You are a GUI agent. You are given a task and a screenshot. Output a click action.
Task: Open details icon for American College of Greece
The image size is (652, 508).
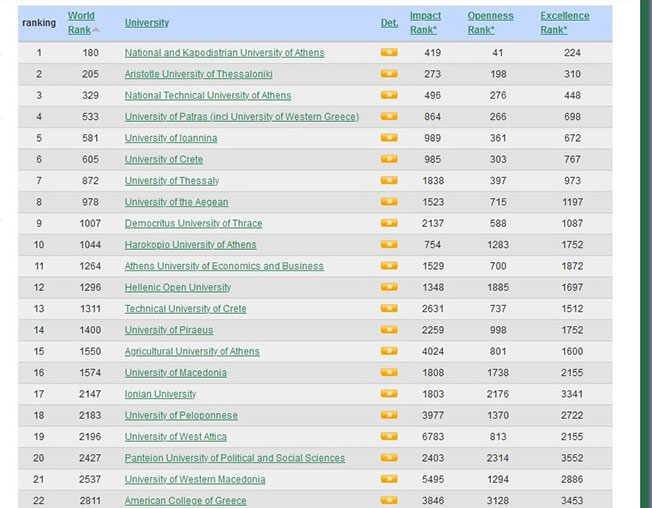pyautogui.click(x=389, y=500)
